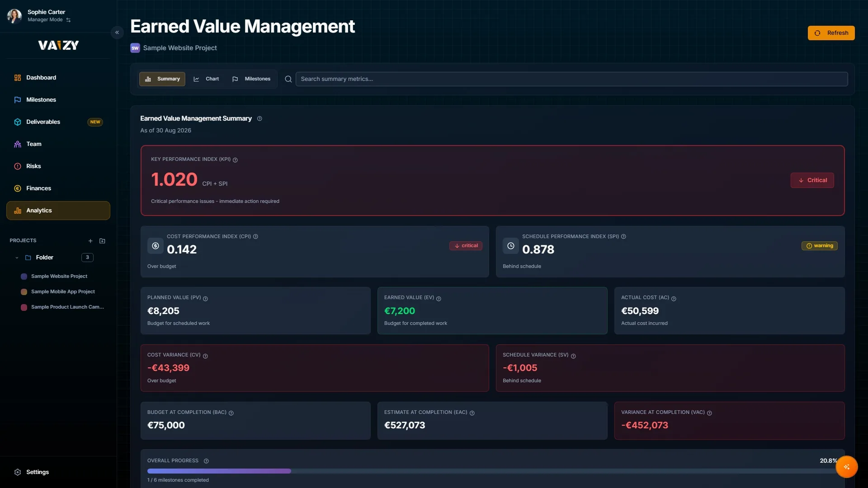
Task: Click the Refresh button
Action: pyautogui.click(x=831, y=33)
